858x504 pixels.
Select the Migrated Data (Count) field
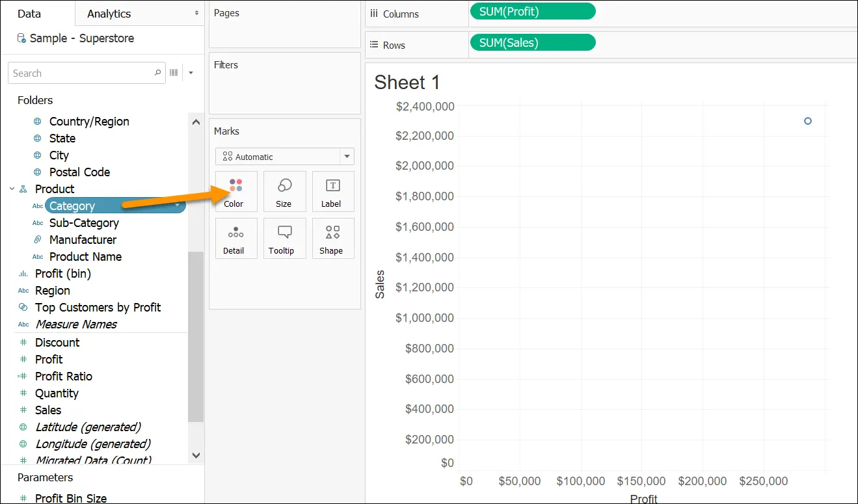tap(93, 460)
